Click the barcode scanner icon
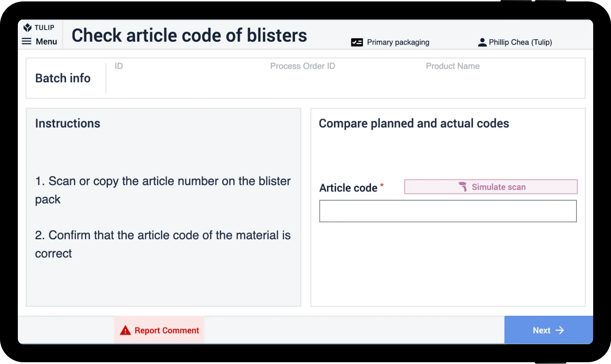611x364 pixels. coord(463,187)
